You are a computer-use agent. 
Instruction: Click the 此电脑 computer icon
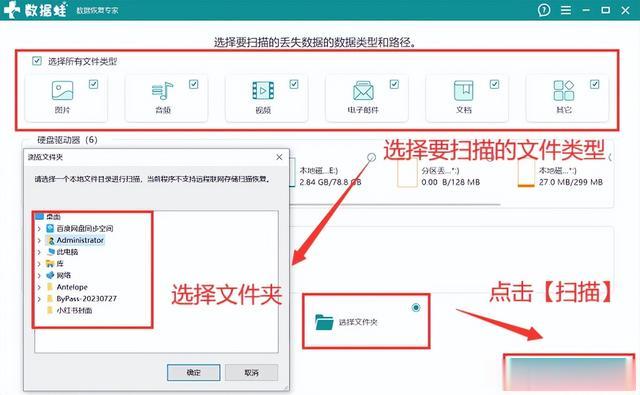pyautogui.click(x=51, y=252)
